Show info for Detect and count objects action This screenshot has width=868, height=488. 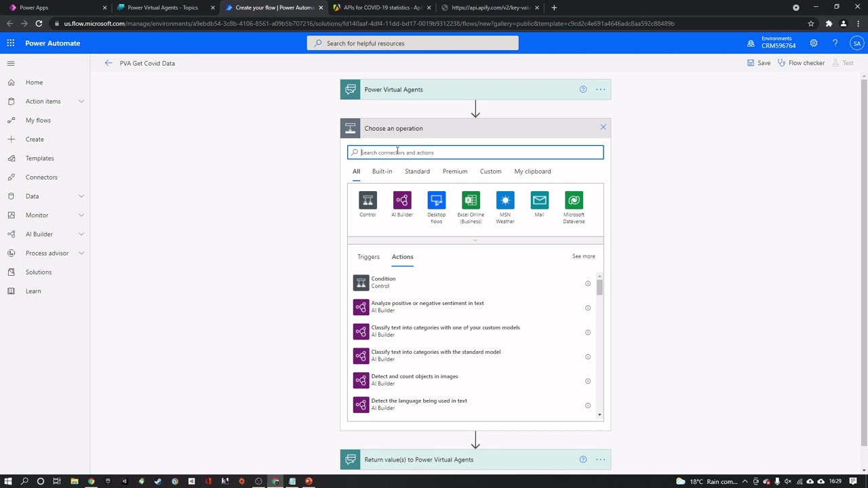(588, 381)
